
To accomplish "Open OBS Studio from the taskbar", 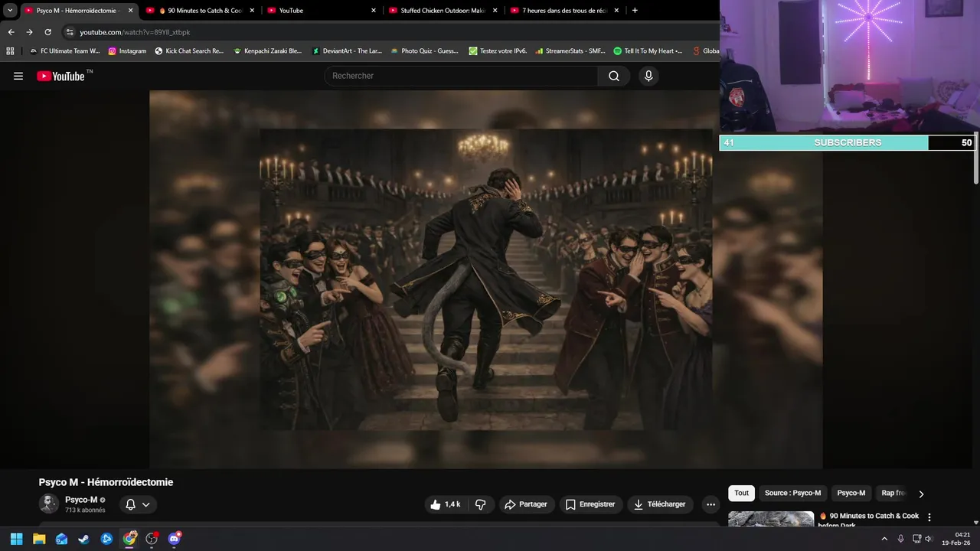I will coord(152,539).
